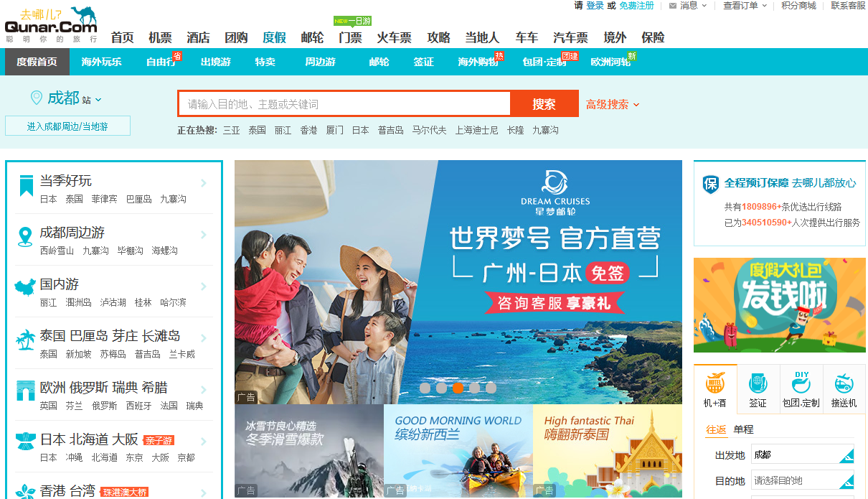Screen dimensions: 868x499
Task: Expand the 高级搜索 advanced search options
Action: 612,104
